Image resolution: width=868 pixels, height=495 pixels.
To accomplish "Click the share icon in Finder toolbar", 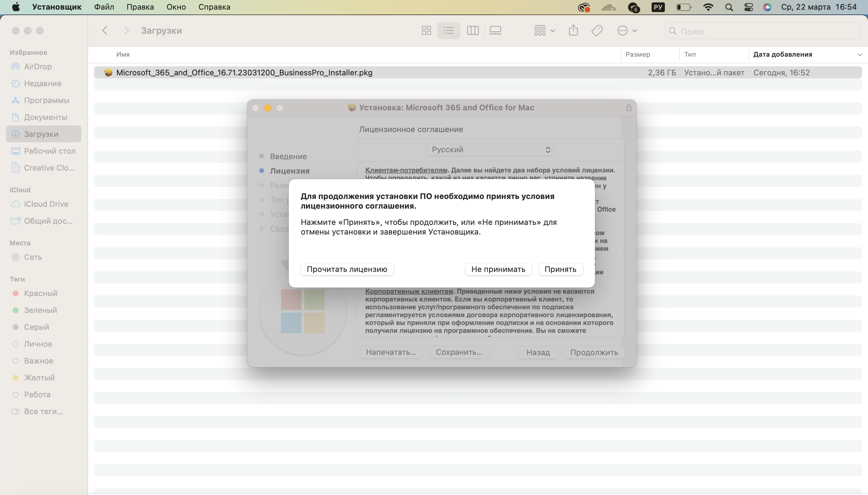I will tap(573, 30).
